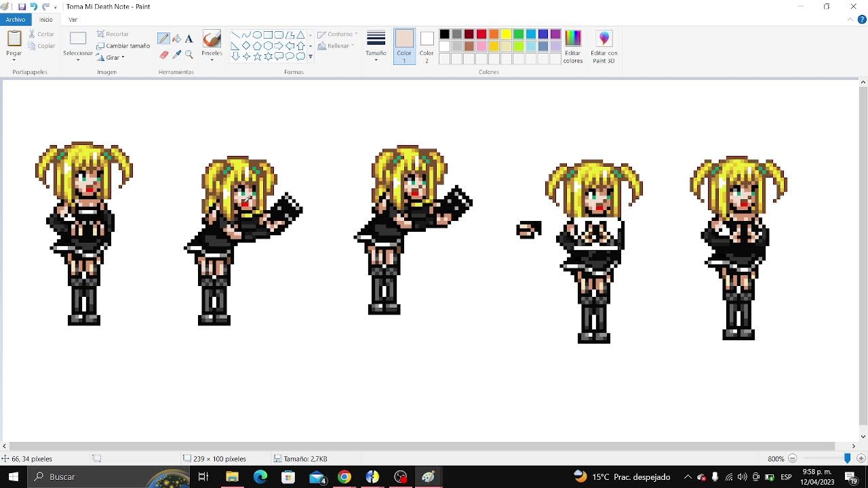This screenshot has width=868, height=488.
Task: Choose the right arrow shape
Action: [279, 45]
